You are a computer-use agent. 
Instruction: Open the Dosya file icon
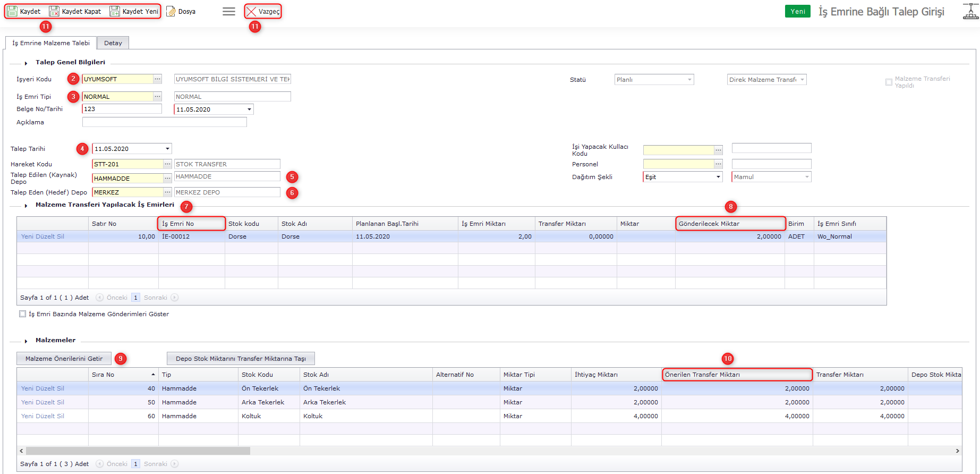coord(171,11)
